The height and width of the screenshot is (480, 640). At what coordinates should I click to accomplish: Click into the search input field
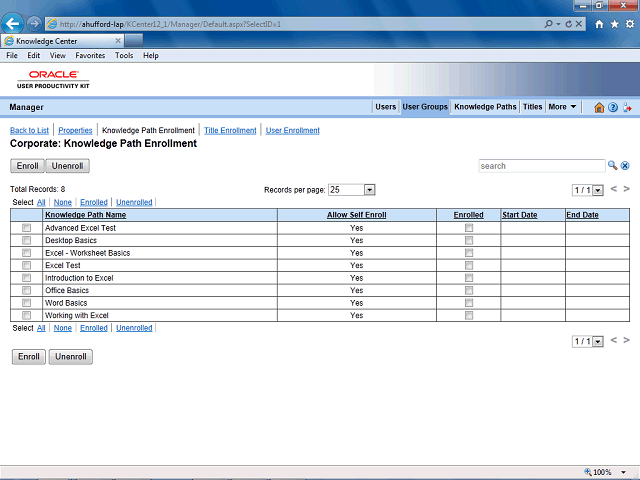tap(542, 166)
